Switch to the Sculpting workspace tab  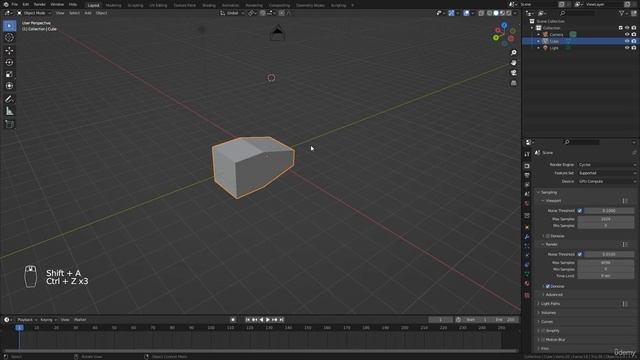click(135, 5)
